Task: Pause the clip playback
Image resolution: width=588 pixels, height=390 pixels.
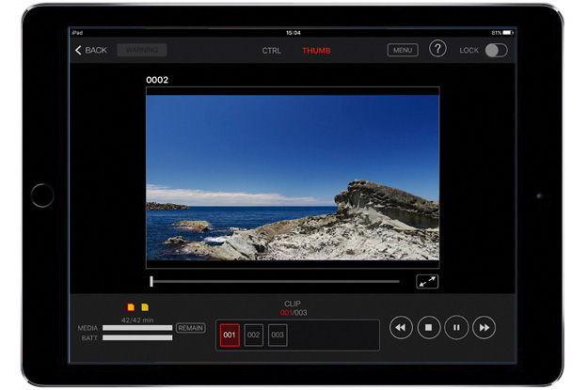Action: (x=456, y=327)
